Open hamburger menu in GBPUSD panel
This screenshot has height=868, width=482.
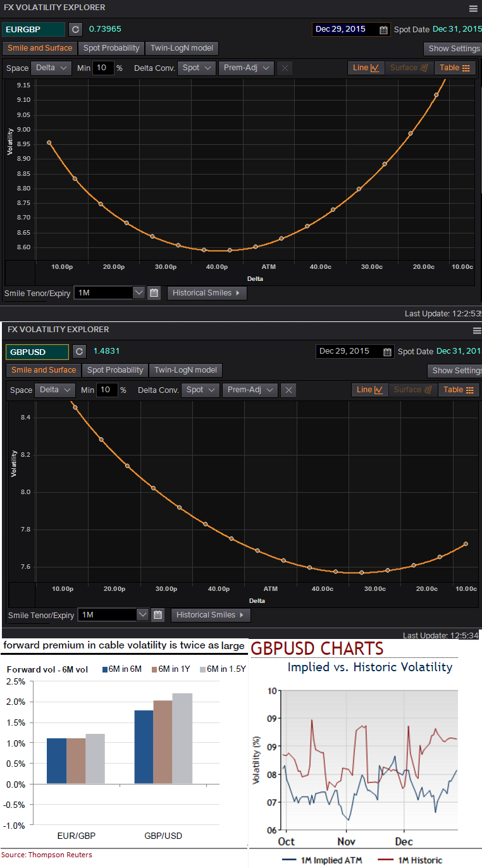[x=477, y=330]
